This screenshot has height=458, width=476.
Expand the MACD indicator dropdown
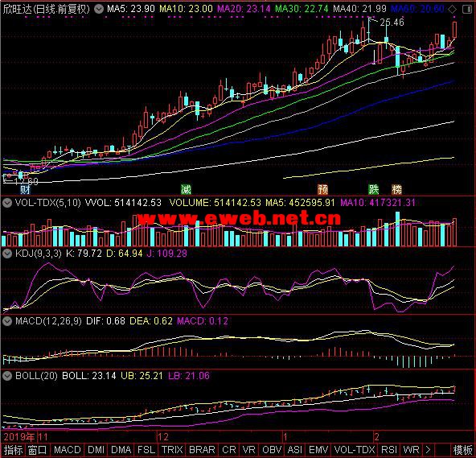(x=7, y=321)
